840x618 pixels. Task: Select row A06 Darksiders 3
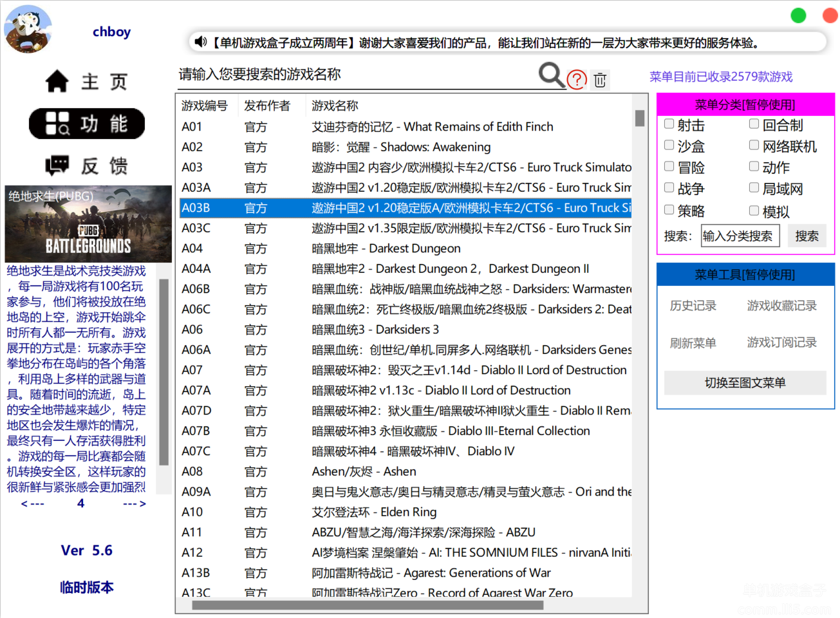406,330
